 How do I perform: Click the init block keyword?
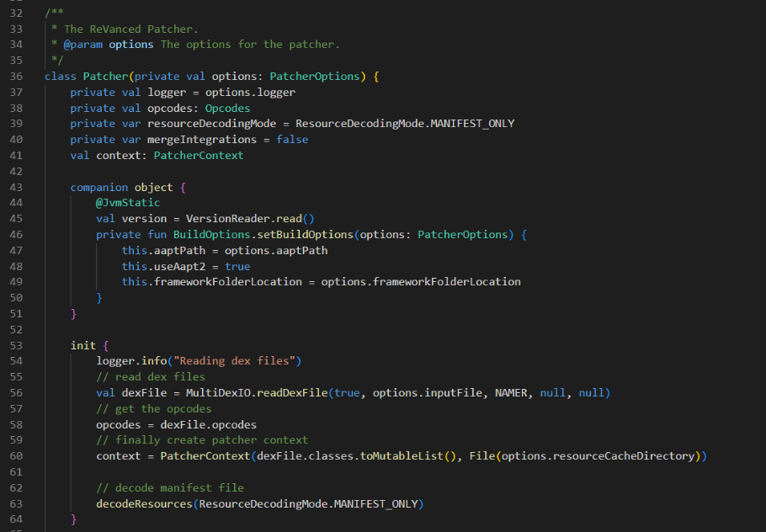coord(82,345)
